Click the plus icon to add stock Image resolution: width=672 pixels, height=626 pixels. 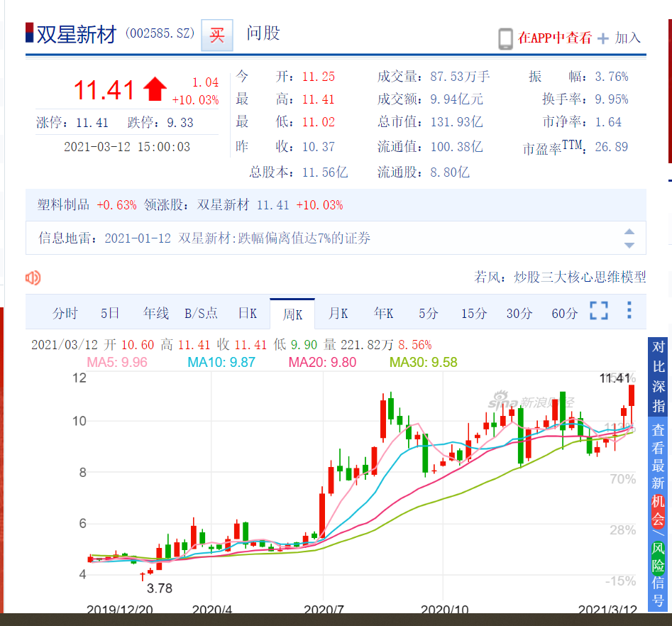click(603, 38)
